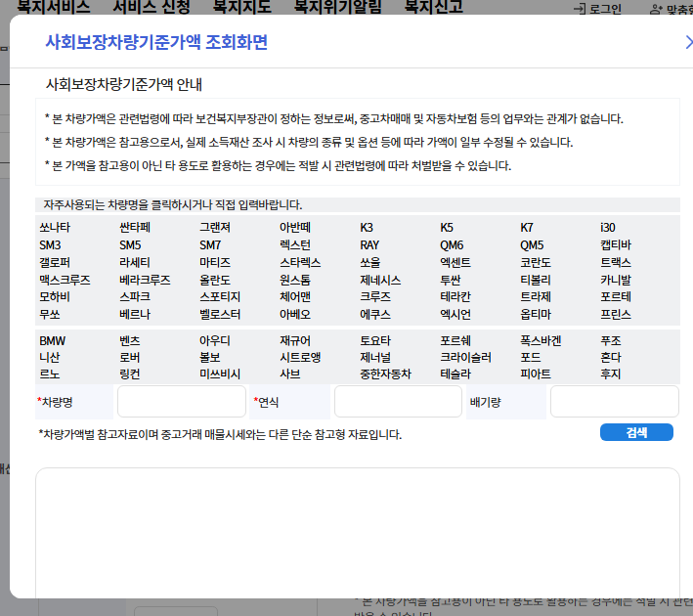Image resolution: width=693 pixels, height=616 pixels.
Task: Click 무쏘 in vehicle list
Action: [50, 315]
